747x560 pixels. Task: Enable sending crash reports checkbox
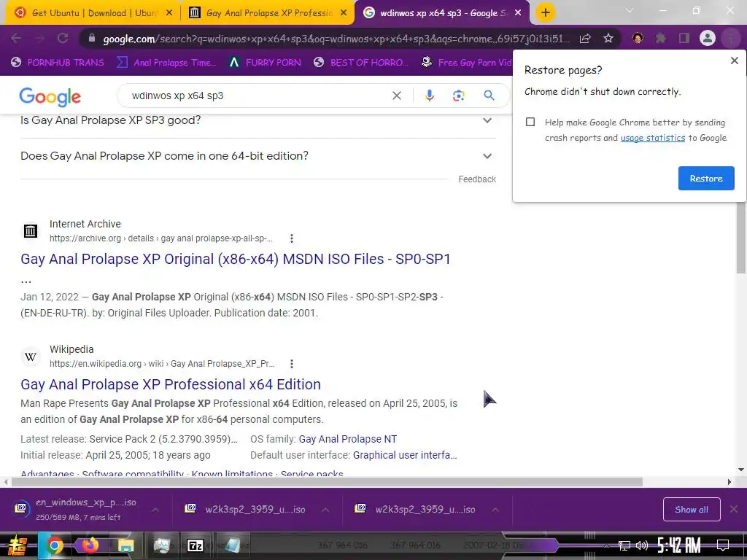pos(530,122)
